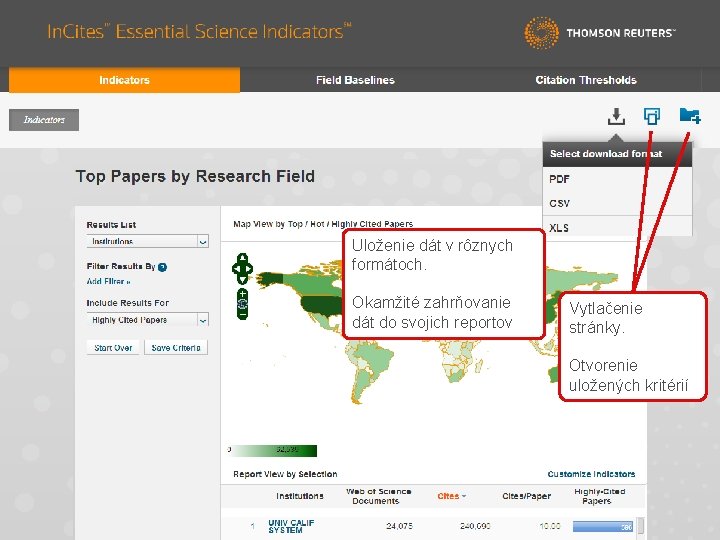Viewport: 720px width, 540px height.
Task: Click the green map color scale legend
Action: pyautogui.click(x=274, y=450)
